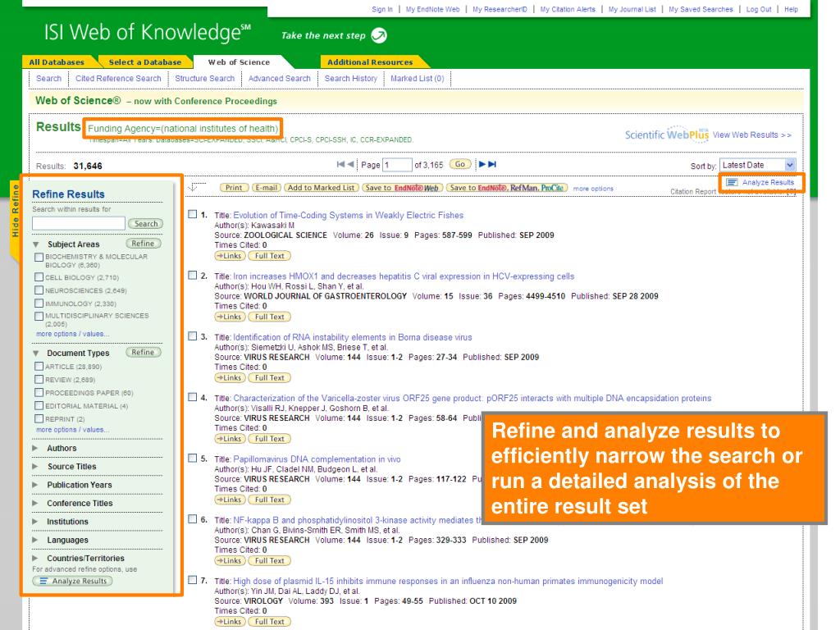This screenshot has width=840, height=630.
Task: Check the Biochemistry & Molecular Biology subject box
Action: point(39,257)
